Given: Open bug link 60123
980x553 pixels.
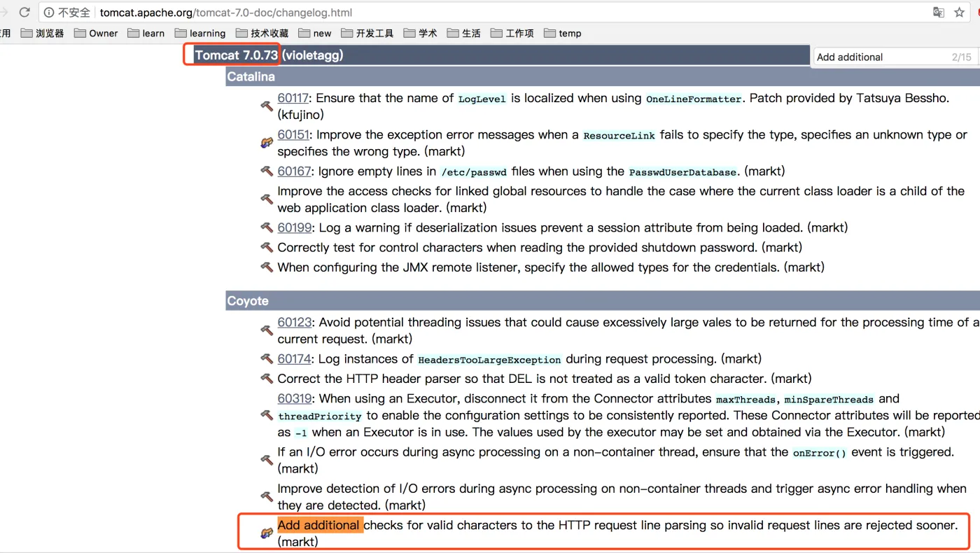Looking at the screenshot, I should pyautogui.click(x=294, y=322).
